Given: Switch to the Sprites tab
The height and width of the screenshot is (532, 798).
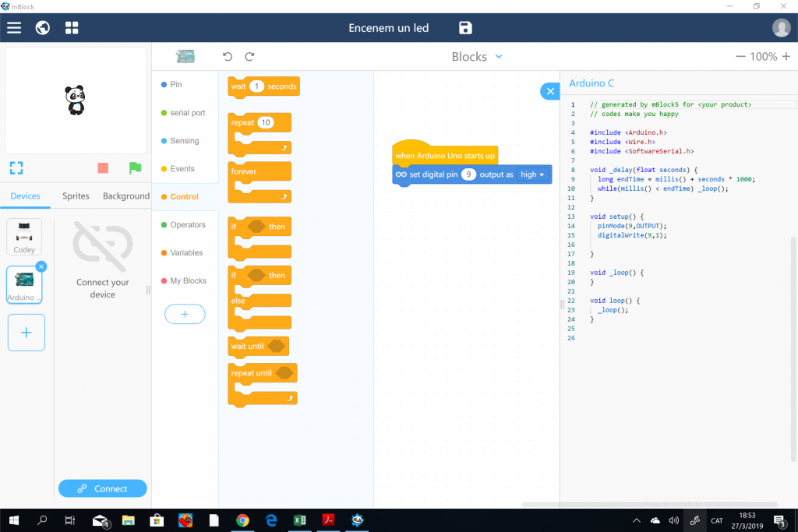Looking at the screenshot, I should [76, 196].
